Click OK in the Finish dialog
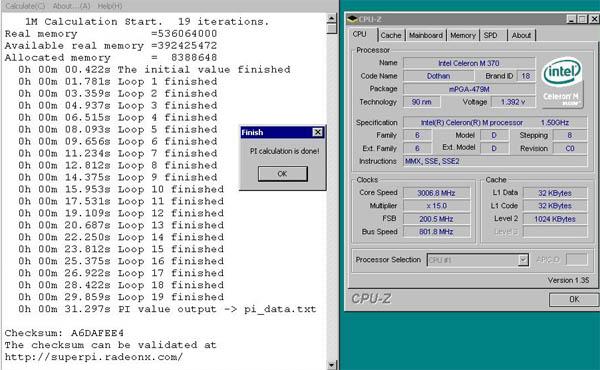 pos(282,174)
